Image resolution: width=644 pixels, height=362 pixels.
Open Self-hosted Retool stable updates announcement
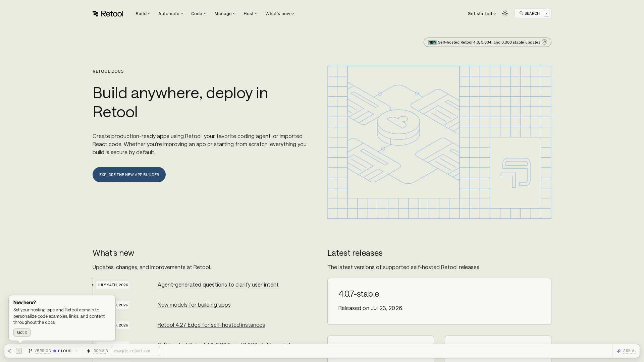[487, 42]
